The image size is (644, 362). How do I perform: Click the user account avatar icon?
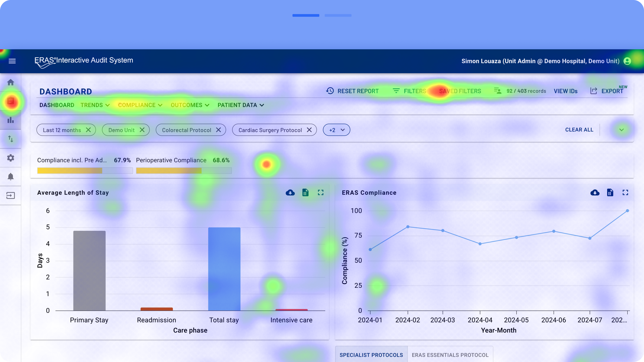coord(627,61)
